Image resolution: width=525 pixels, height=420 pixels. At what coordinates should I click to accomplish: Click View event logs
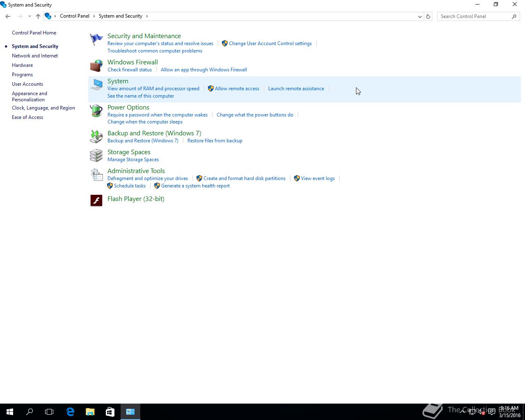pos(318,178)
